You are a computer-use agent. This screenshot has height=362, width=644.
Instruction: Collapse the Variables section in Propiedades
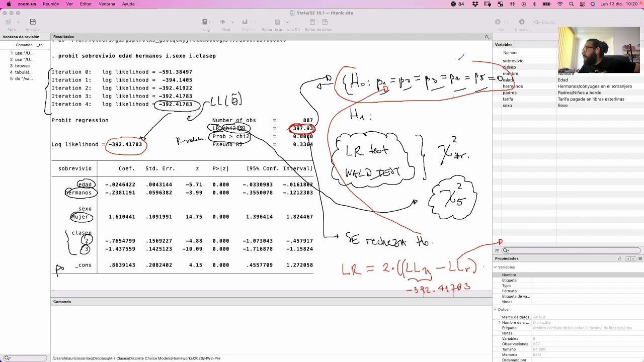(x=496, y=267)
